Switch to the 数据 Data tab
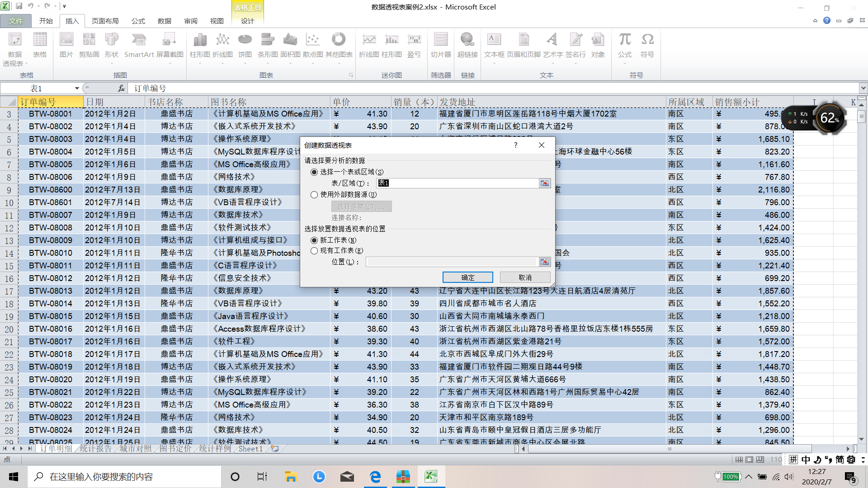The height and width of the screenshot is (488, 868). pos(164,21)
